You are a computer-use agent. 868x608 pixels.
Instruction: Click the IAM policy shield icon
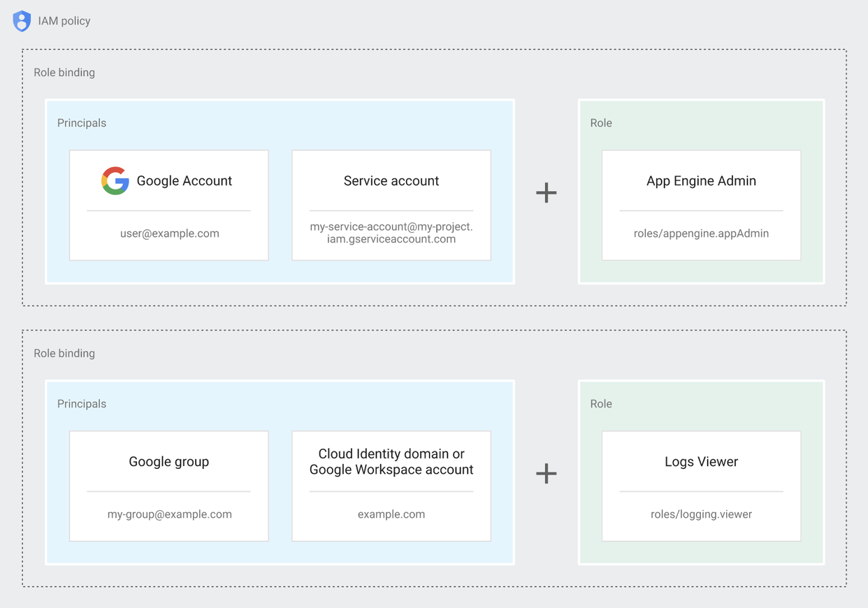(x=22, y=21)
